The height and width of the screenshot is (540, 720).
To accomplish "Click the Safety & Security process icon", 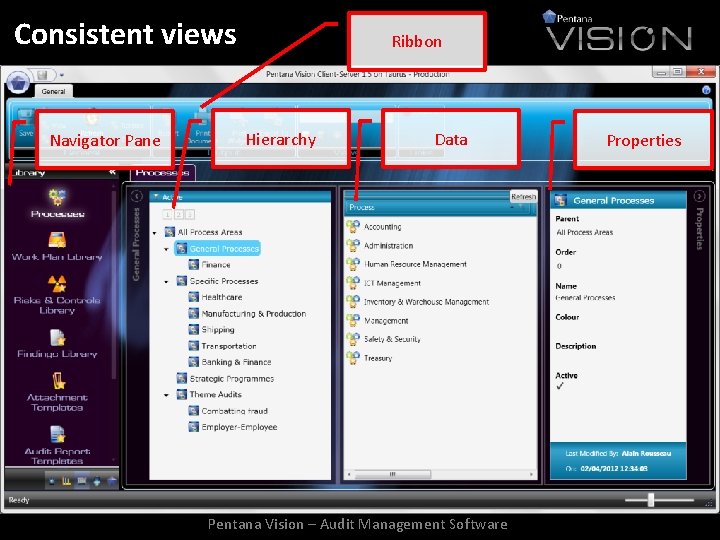I will 353,339.
